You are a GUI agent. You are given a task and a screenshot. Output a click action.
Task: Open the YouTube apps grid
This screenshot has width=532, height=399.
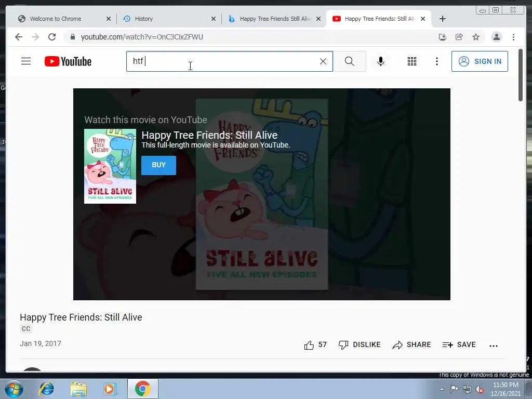pyautogui.click(x=412, y=61)
